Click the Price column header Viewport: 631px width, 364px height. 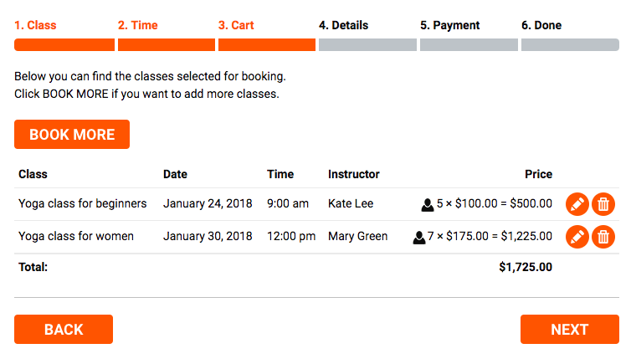[x=538, y=174]
